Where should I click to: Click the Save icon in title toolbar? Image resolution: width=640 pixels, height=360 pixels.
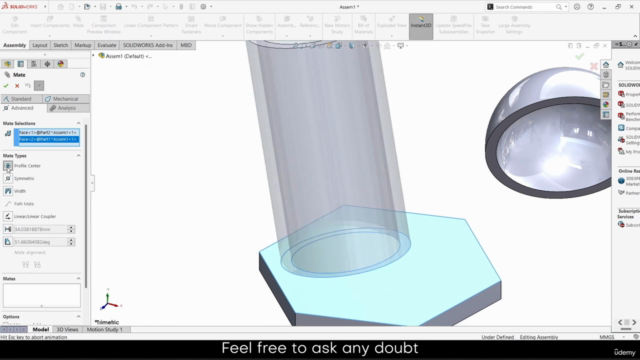[x=103, y=7]
